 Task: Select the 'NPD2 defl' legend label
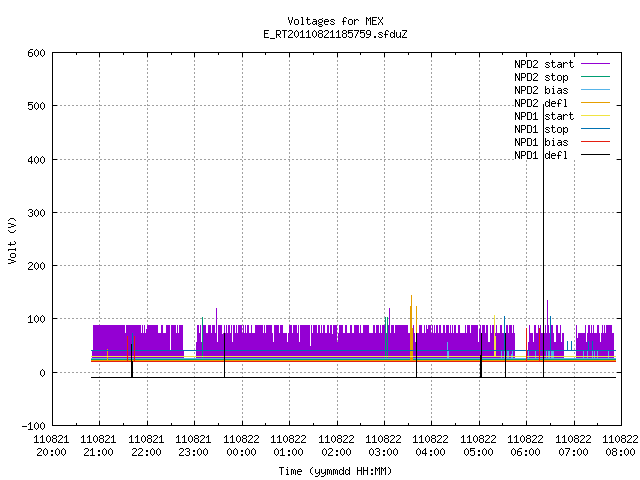click(x=541, y=103)
